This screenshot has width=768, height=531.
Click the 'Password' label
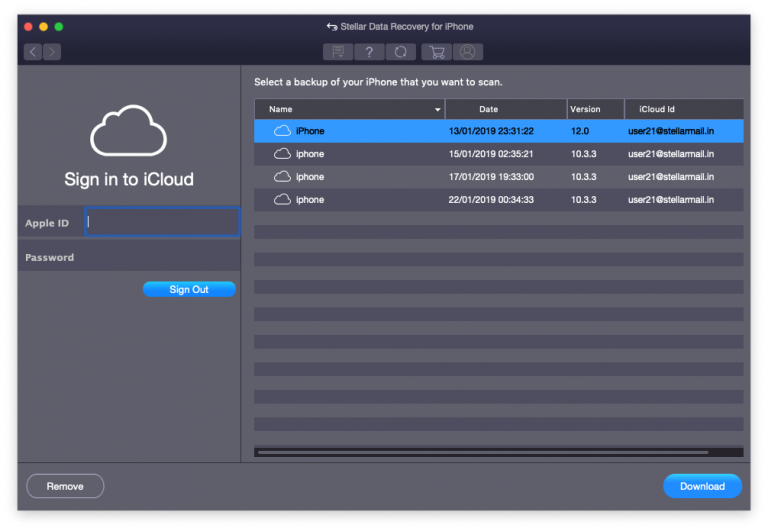click(49, 257)
